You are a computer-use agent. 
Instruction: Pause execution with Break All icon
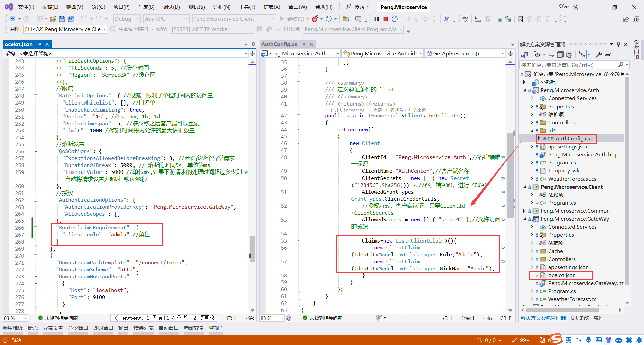tap(377, 19)
